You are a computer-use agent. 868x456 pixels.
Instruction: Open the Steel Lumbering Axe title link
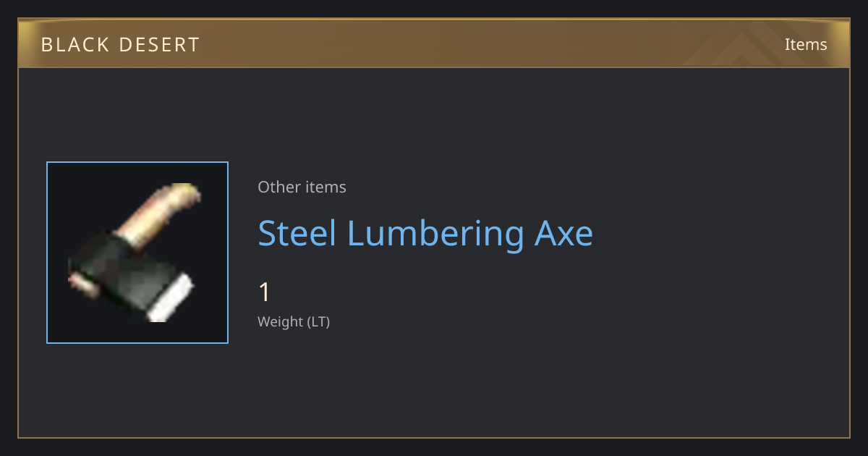tap(425, 233)
